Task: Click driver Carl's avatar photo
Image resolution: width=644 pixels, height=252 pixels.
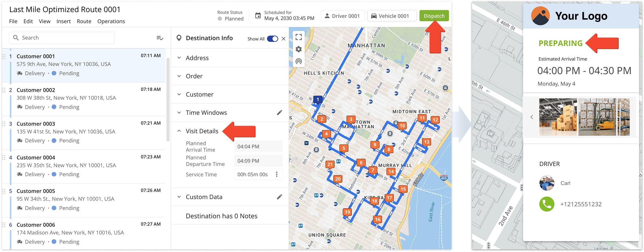Action: tap(547, 183)
